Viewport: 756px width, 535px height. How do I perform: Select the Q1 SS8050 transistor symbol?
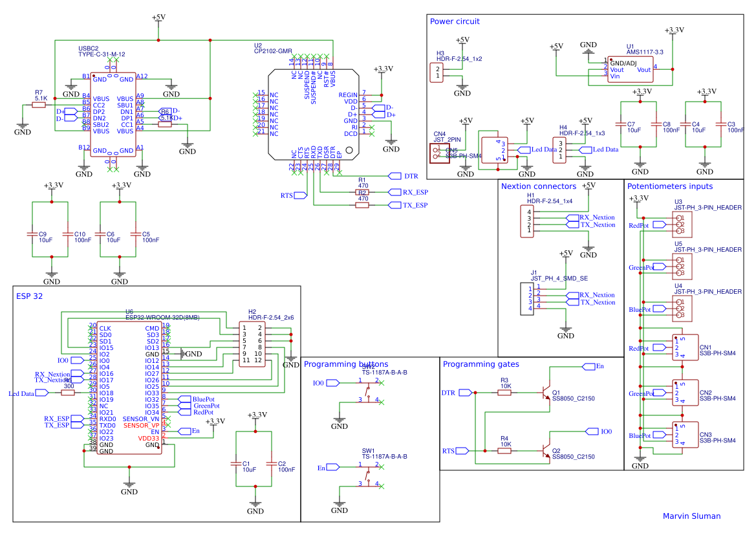click(x=545, y=392)
